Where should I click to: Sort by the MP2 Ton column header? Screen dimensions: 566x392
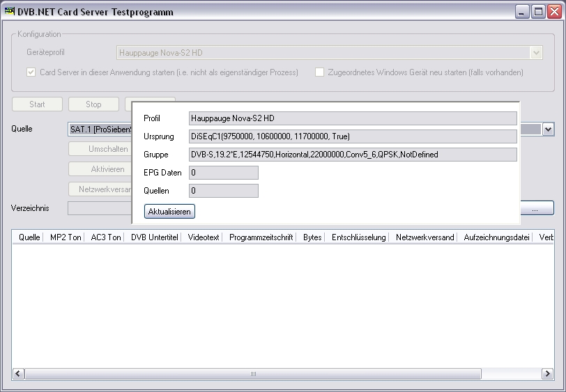pyautogui.click(x=66, y=237)
